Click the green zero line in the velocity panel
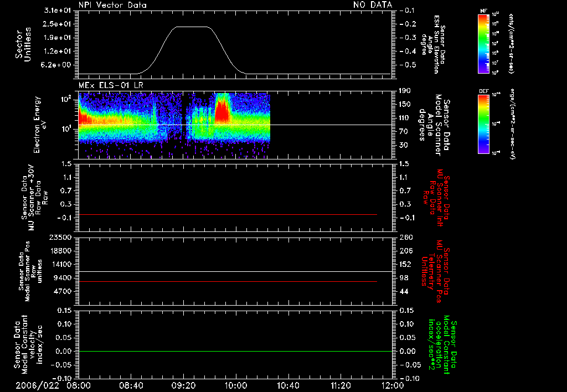Viewport: 567px width, 392px height. coord(235,351)
